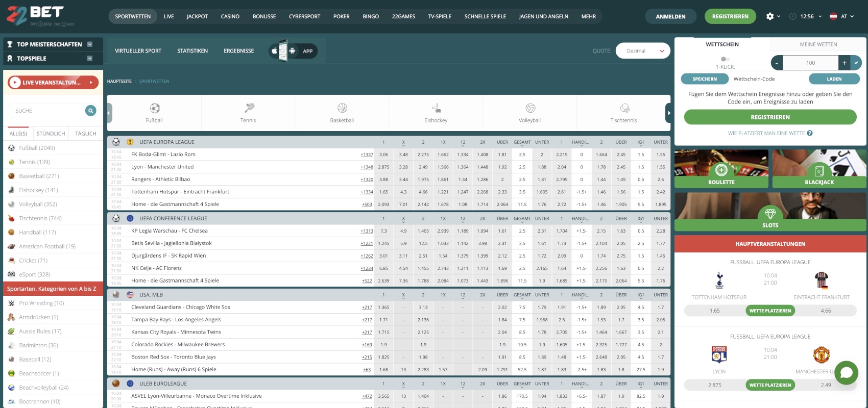
Task: Open the Casino menu item
Action: click(x=230, y=16)
